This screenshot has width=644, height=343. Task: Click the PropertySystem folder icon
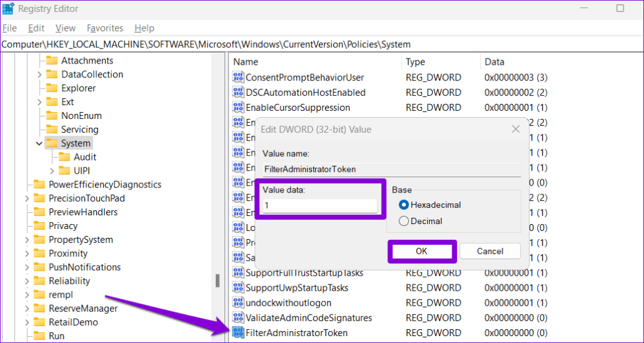click(39, 240)
